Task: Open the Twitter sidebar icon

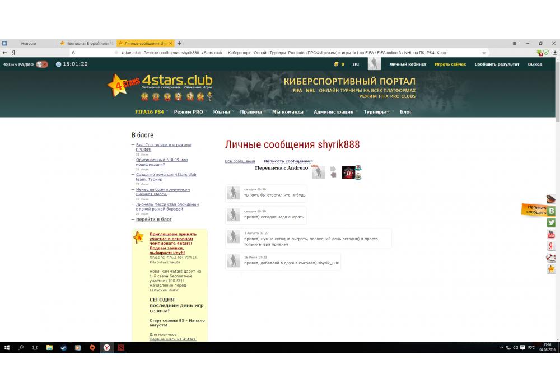Action: 552,222
